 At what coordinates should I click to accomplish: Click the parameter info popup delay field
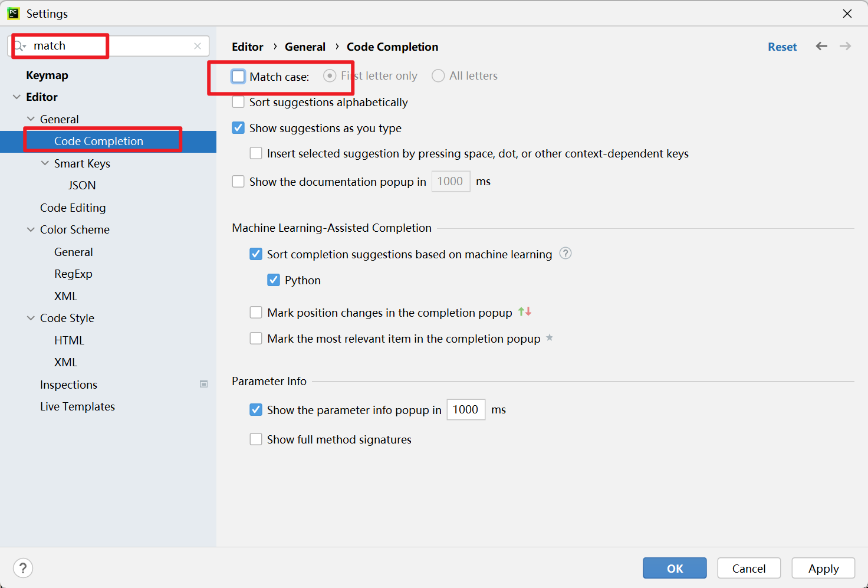click(466, 409)
